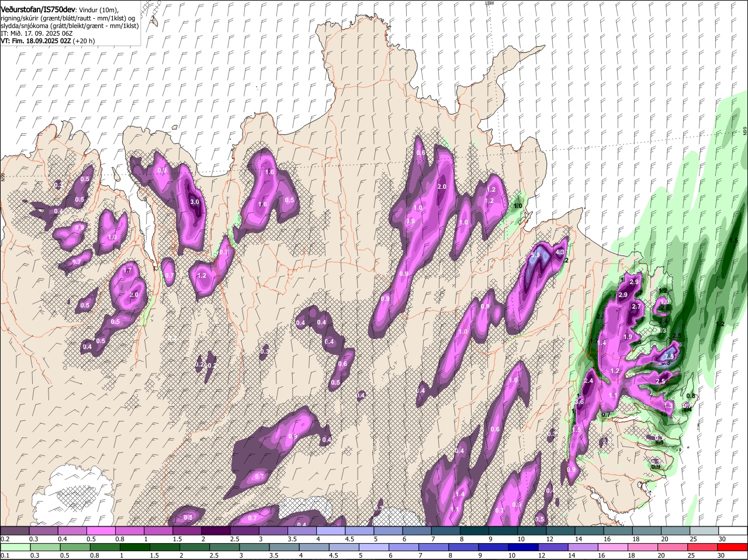The image size is (748, 560).
Task: Click the 3.0 snowfall value on the map
Action: [195, 202]
